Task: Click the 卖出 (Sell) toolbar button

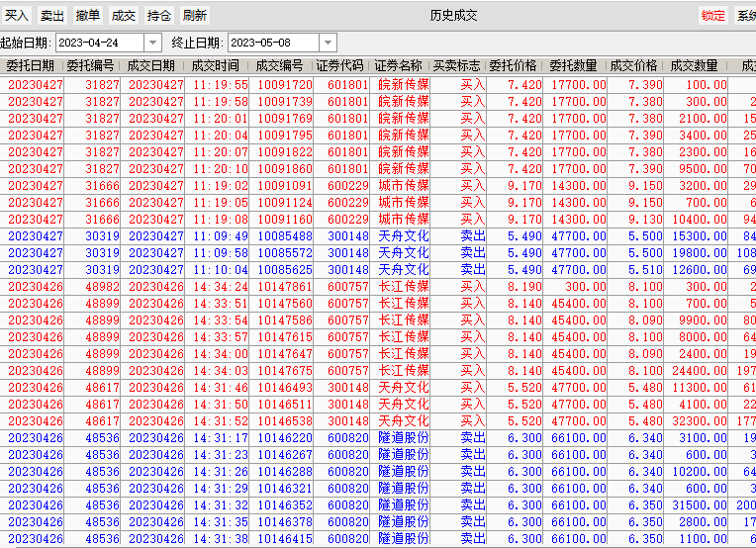Action: [x=52, y=16]
